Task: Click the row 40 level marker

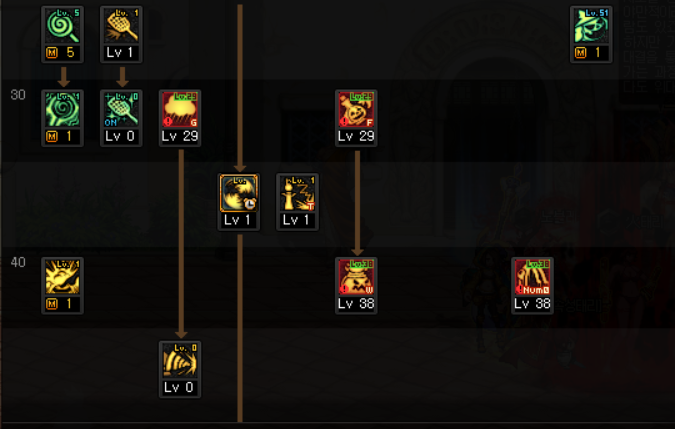Action: (18, 262)
